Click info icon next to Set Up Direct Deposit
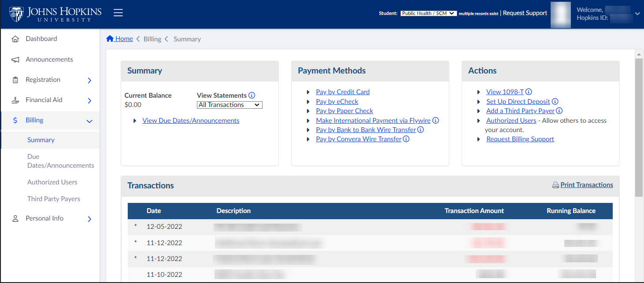Screen dimensions: 644x283 pyautogui.click(x=555, y=101)
